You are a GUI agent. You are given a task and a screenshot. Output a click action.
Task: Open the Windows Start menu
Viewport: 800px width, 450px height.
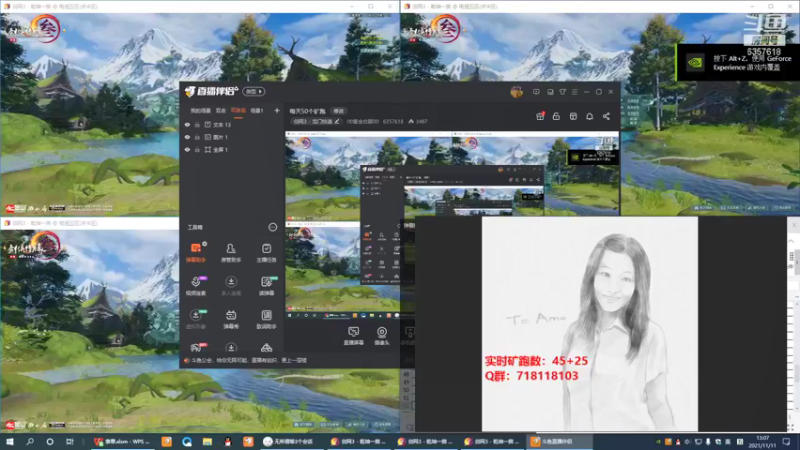[10, 441]
